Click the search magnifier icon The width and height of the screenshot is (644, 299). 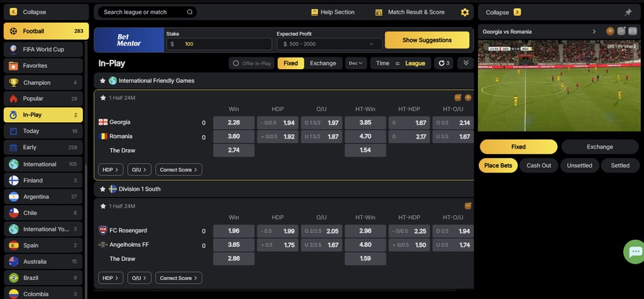(190, 12)
